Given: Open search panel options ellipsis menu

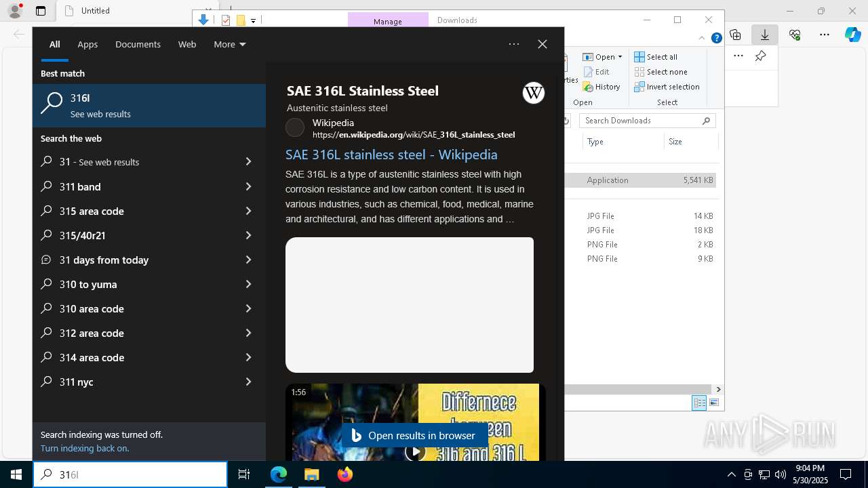Looking at the screenshot, I should 514,44.
